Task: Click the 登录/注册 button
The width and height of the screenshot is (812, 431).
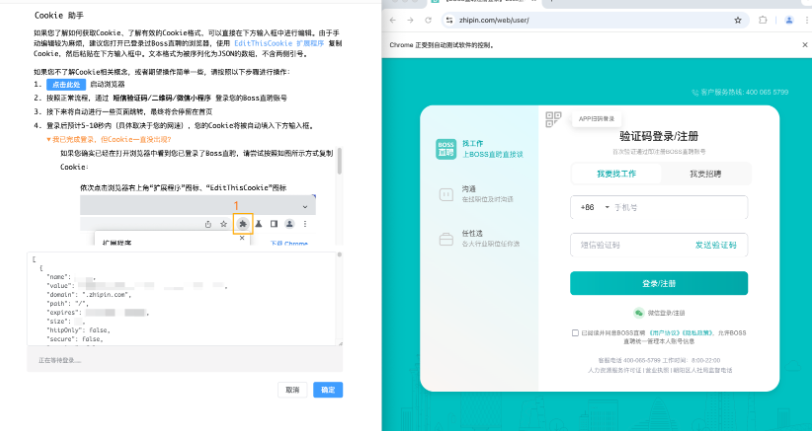Action: click(x=658, y=283)
